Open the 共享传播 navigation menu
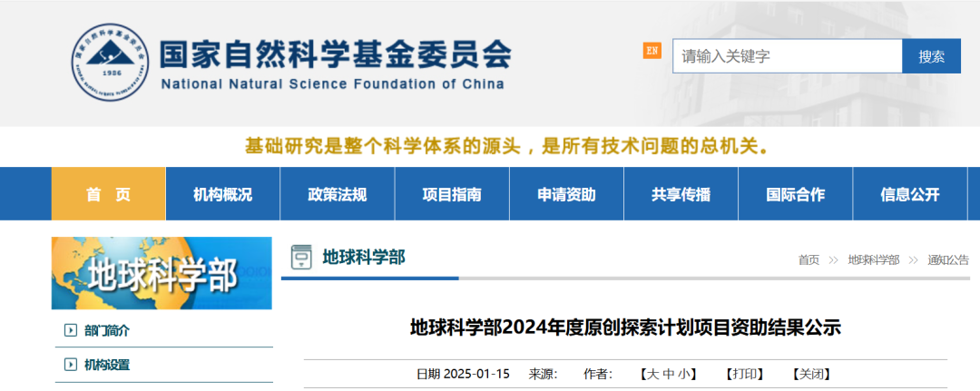Viewport: 980px width, 391px height. click(681, 193)
